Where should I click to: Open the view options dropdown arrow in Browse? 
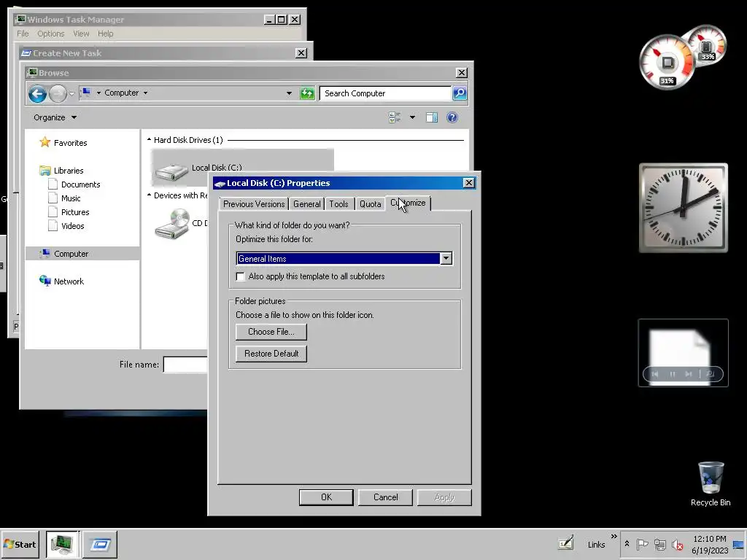tap(413, 117)
